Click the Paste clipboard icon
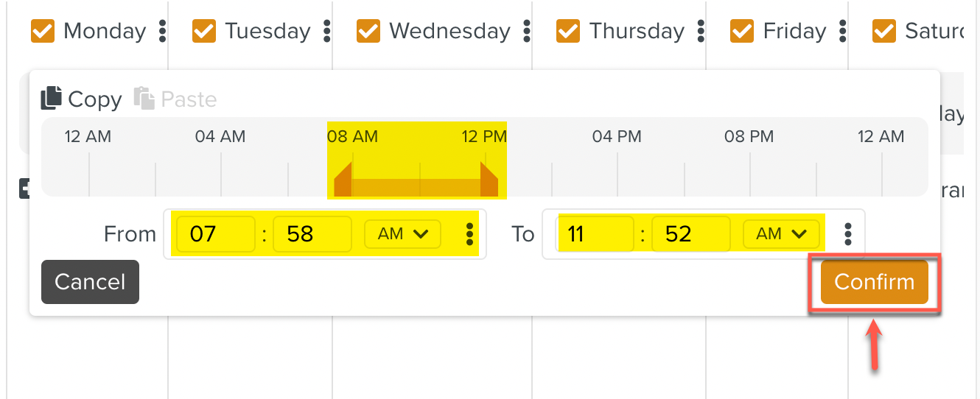Image resolution: width=980 pixels, height=399 pixels. 144,98
